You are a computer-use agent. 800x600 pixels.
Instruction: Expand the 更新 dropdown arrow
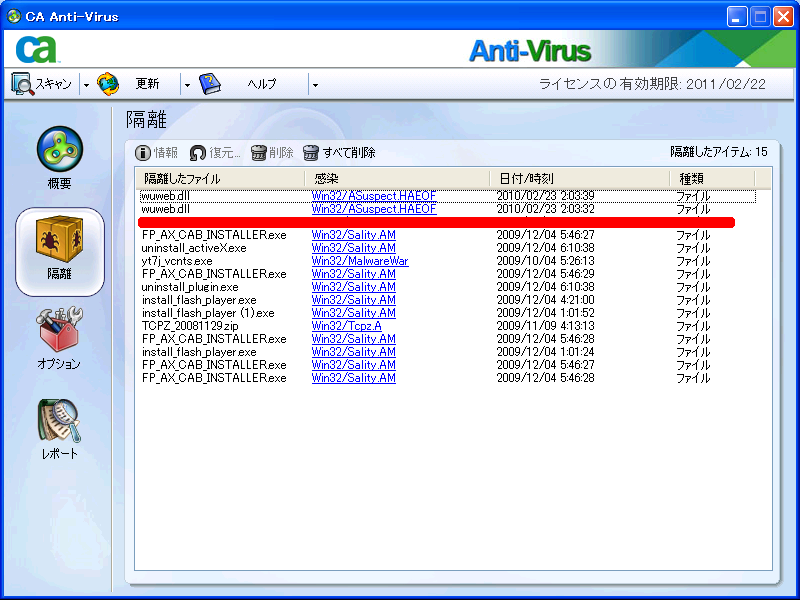[x=187, y=85]
